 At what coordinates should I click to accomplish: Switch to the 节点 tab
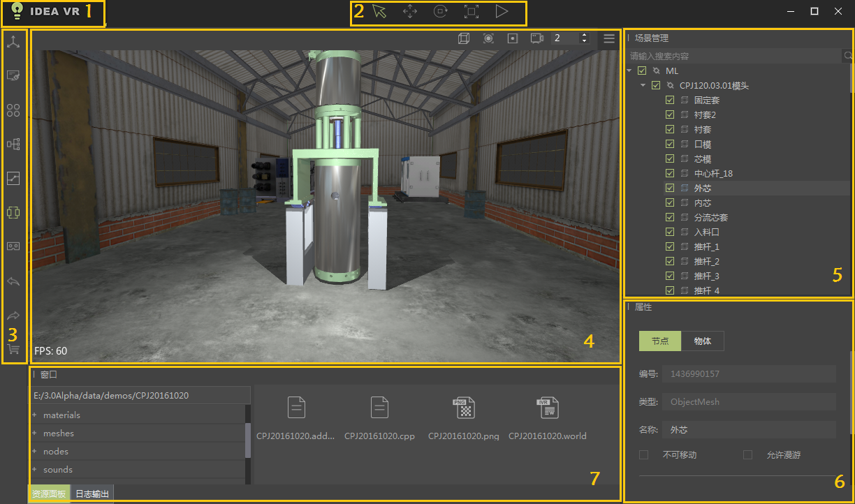click(x=660, y=341)
